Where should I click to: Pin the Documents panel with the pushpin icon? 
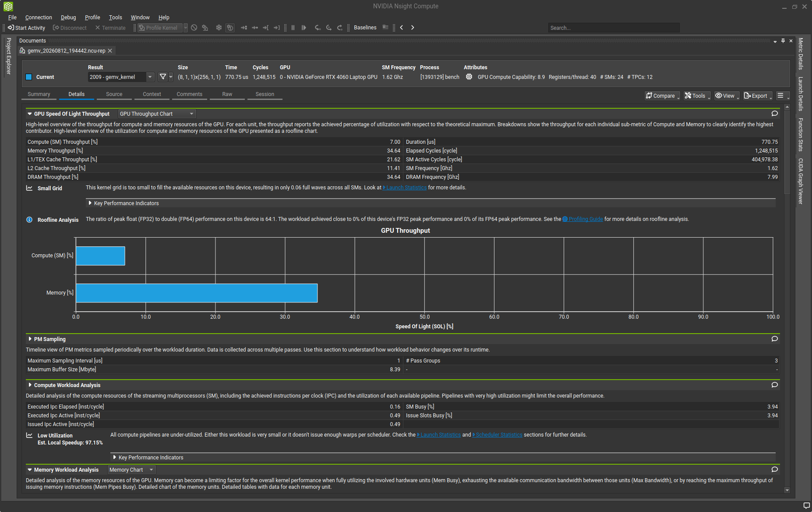[x=783, y=41]
